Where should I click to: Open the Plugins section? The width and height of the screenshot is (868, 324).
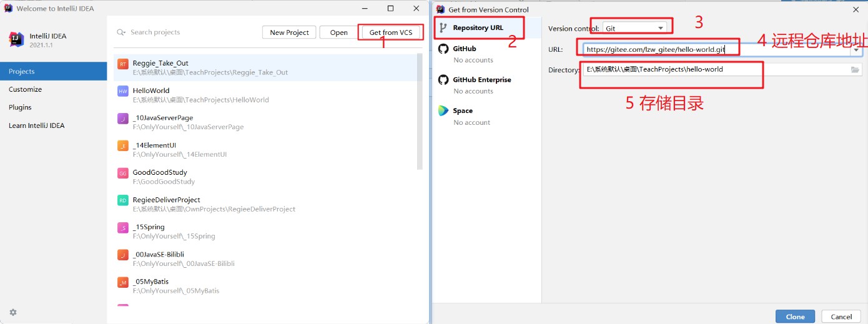(53, 107)
